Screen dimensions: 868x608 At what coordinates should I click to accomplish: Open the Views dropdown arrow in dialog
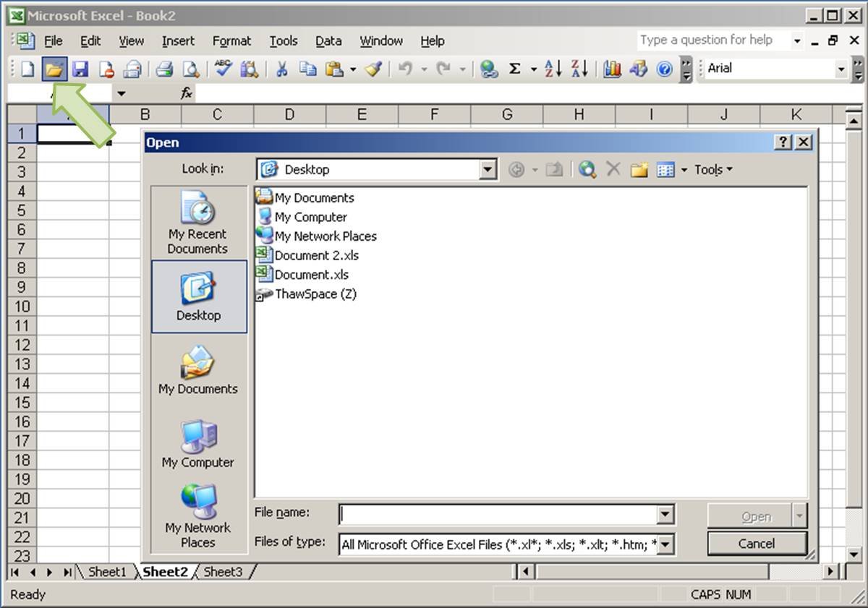[x=684, y=170]
